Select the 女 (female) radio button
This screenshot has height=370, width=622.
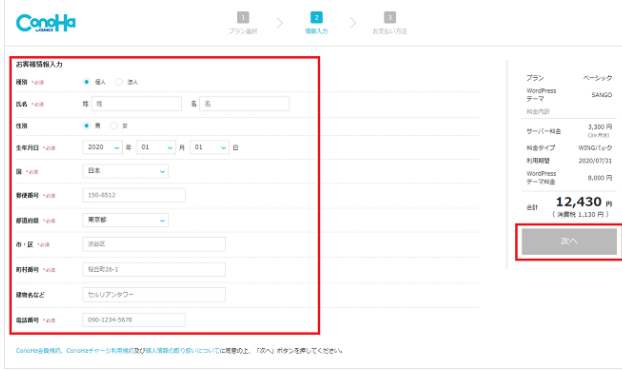click(113, 126)
